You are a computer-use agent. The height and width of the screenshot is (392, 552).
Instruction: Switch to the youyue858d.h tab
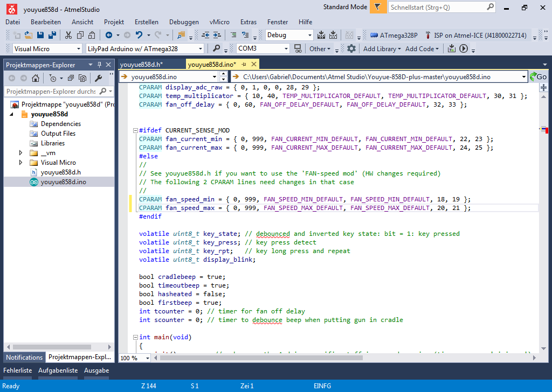[x=141, y=65]
